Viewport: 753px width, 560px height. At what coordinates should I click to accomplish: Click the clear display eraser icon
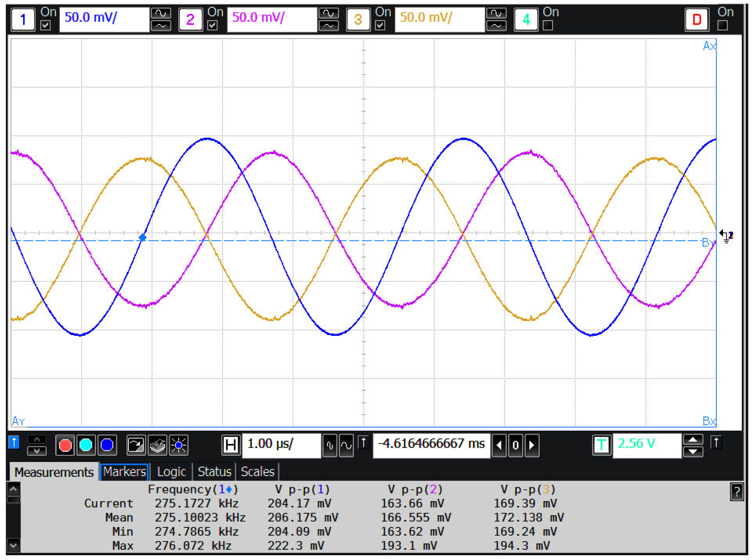(x=157, y=445)
